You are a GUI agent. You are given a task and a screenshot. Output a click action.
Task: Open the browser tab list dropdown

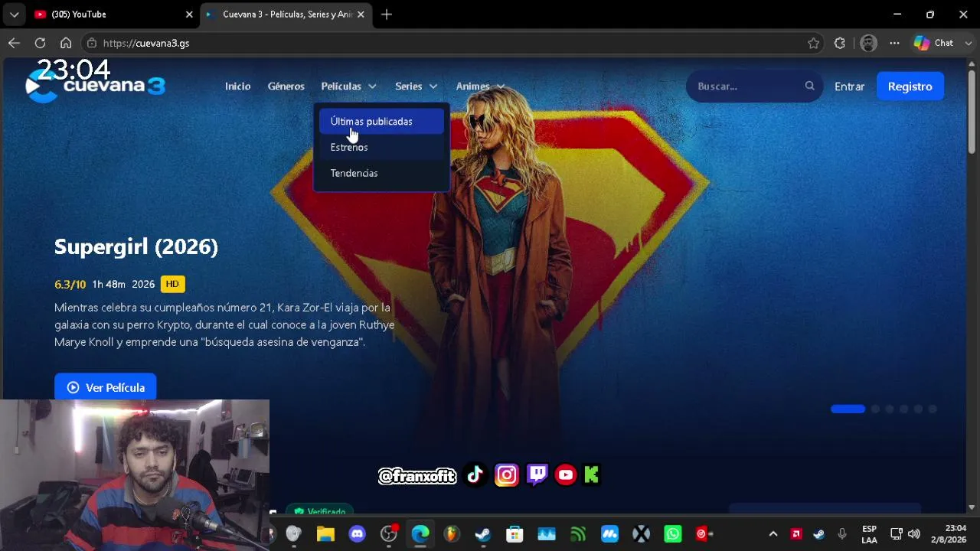coord(14,14)
